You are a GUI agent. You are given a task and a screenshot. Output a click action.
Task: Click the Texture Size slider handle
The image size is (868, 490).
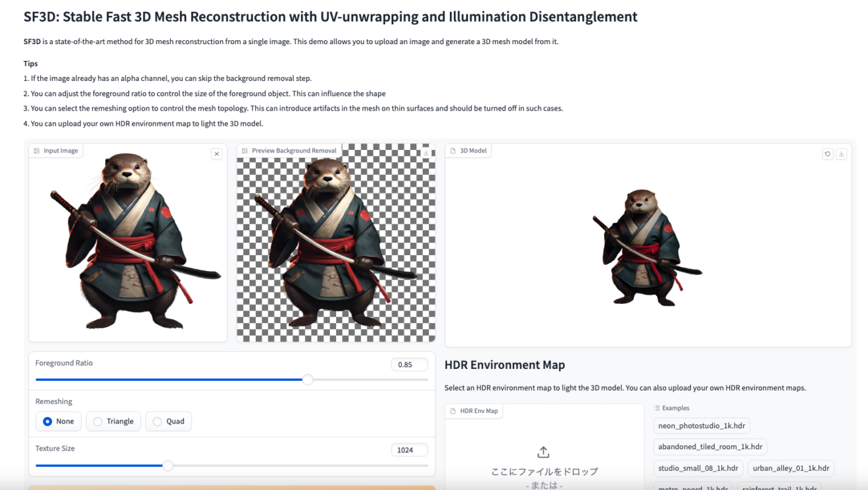point(168,466)
